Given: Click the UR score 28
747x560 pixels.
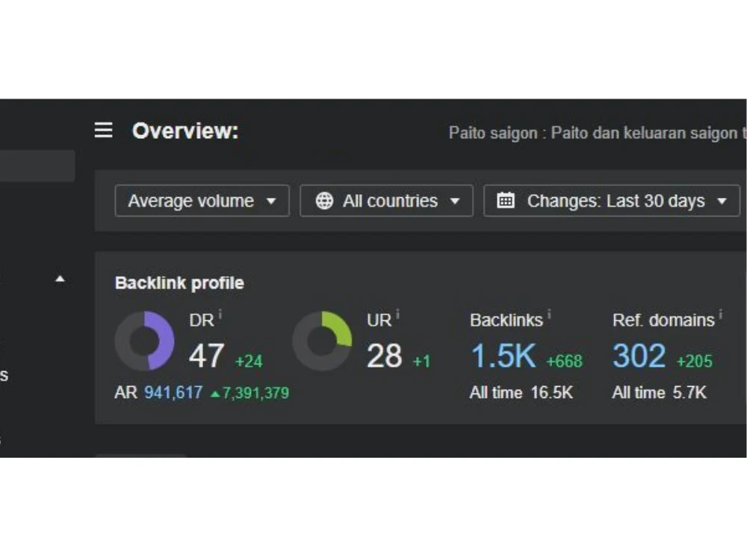Looking at the screenshot, I should pyautogui.click(x=385, y=355).
